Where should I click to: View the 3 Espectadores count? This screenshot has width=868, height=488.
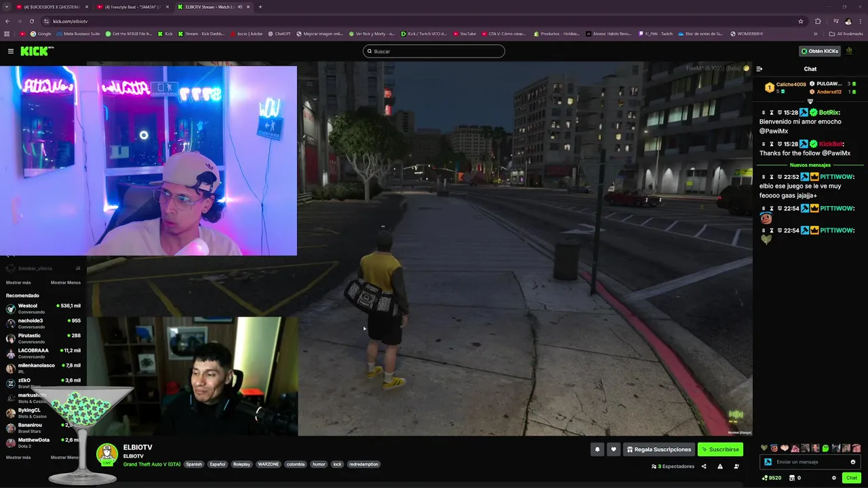coord(673,466)
